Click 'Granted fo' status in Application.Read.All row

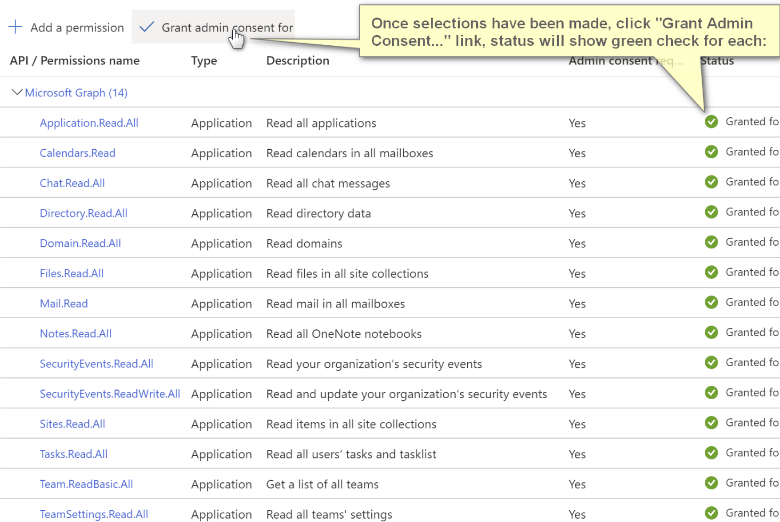click(x=752, y=121)
